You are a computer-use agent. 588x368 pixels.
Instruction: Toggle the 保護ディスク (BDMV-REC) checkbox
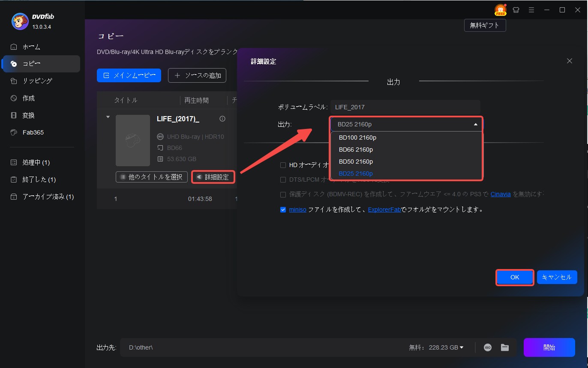pyautogui.click(x=283, y=194)
